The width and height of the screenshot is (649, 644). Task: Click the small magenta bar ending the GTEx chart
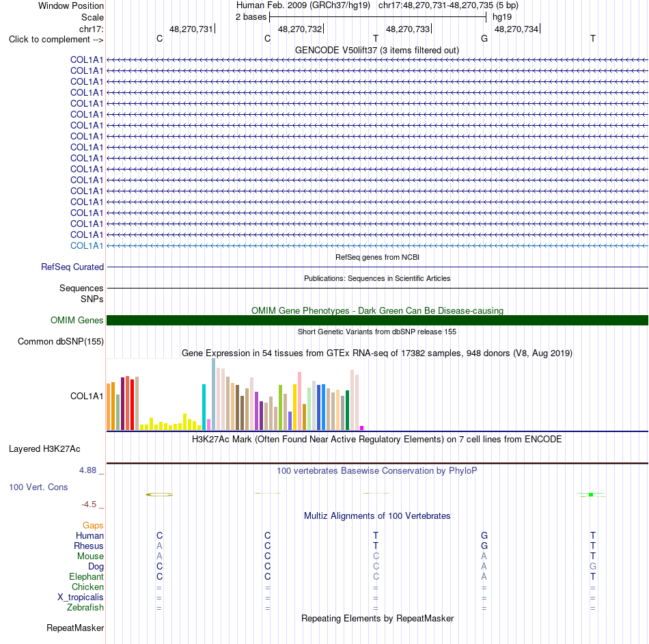[362, 428]
